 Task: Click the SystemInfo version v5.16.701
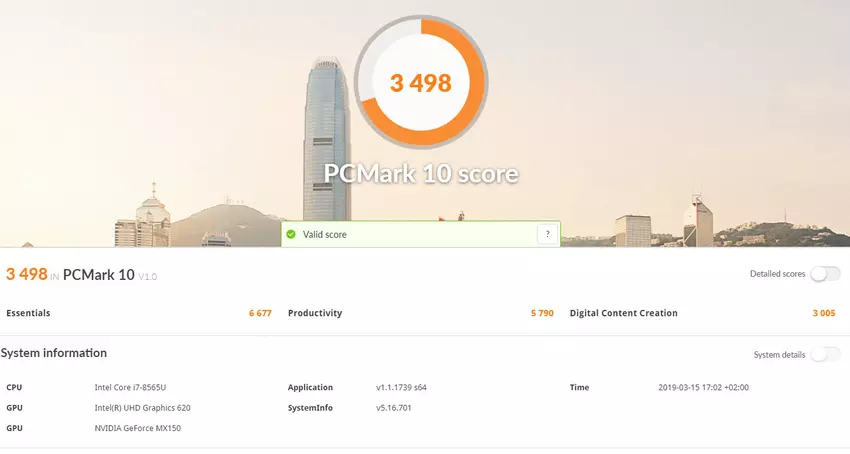pos(394,408)
